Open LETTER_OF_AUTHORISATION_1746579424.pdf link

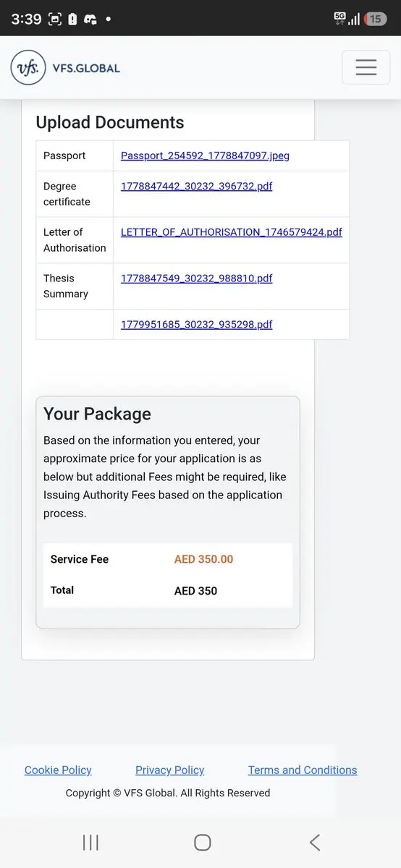[x=232, y=232]
